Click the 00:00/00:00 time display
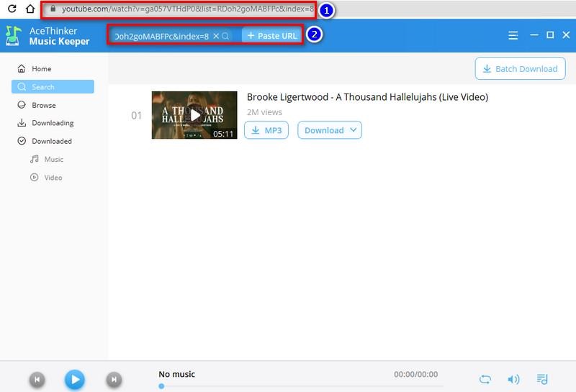The width and height of the screenshot is (576, 392). pyautogui.click(x=416, y=374)
